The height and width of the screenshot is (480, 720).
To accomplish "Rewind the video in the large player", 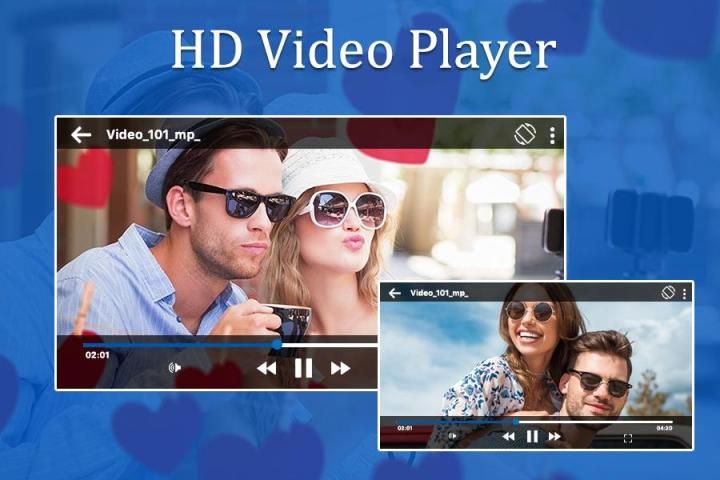I will (266, 368).
